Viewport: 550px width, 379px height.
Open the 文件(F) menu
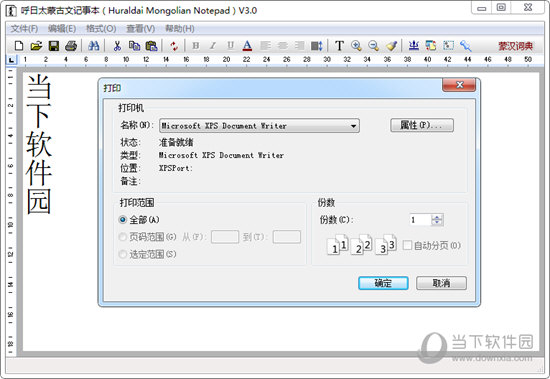pyautogui.click(x=24, y=28)
